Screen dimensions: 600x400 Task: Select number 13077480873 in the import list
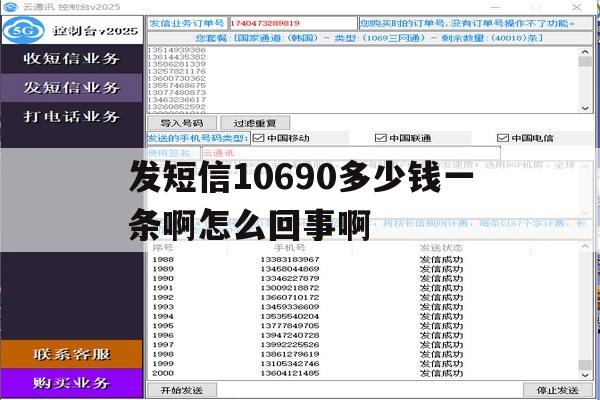(x=177, y=92)
